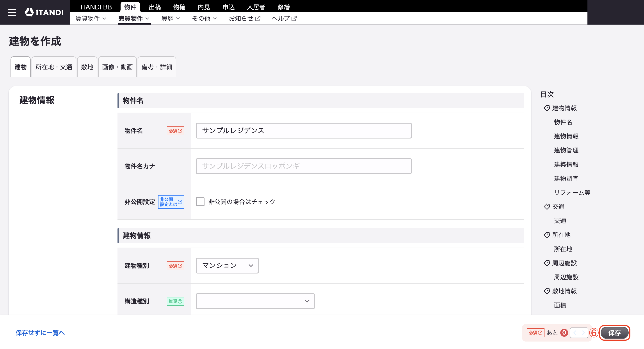Open the empty 構造種別 dropdown
Image resolution: width=644 pixels, height=349 pixels.
coord(255,301)
